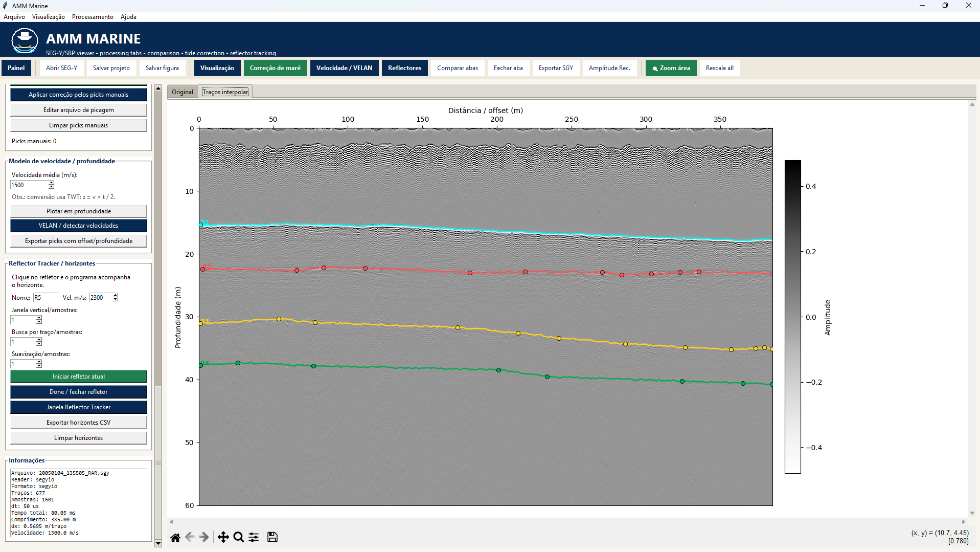Click the Velocidade média spinner arrows
This screenshot has height=552, width=980.
tap(51, 185)
